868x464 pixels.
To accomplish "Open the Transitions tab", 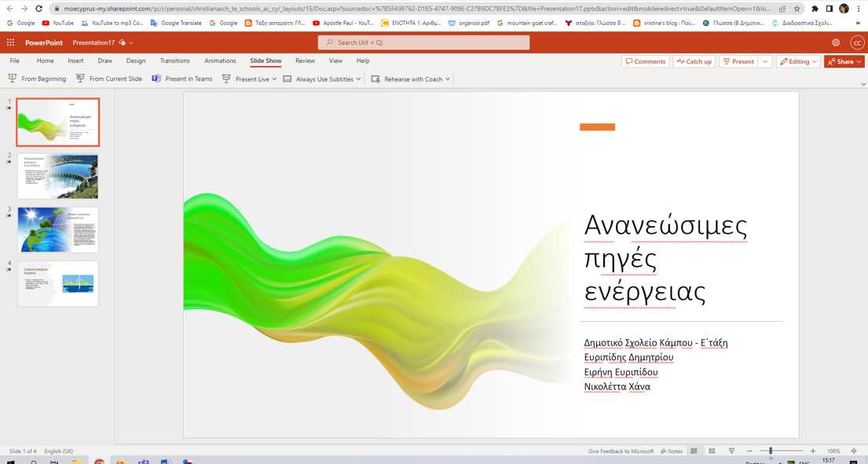I will [x=174, y=60].
